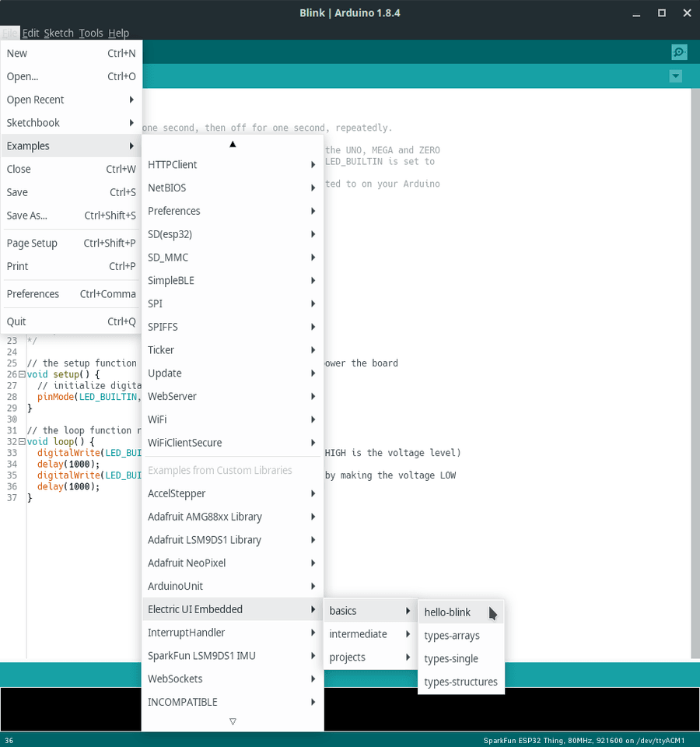Open the Help menu
The width and height of the screenshot is (700, 747).
(119, 33)
